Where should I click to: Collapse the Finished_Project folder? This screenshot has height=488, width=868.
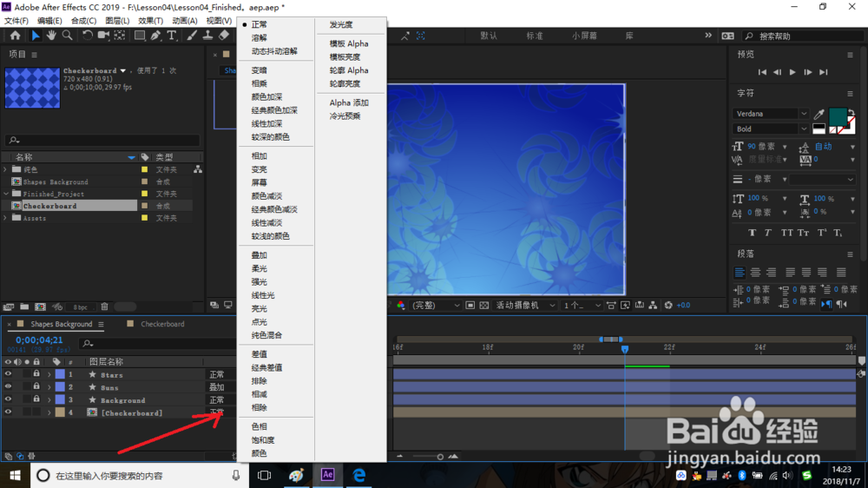[x=6, y=194]
